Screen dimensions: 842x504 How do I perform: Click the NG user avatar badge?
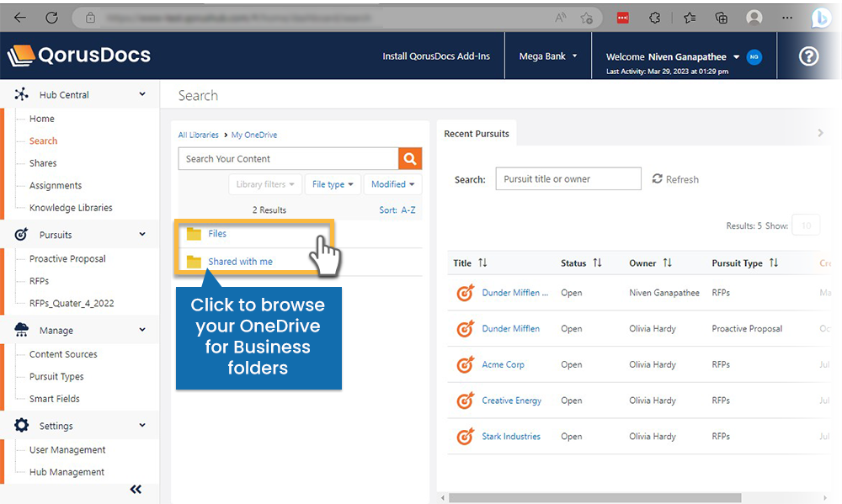(754, 57)
